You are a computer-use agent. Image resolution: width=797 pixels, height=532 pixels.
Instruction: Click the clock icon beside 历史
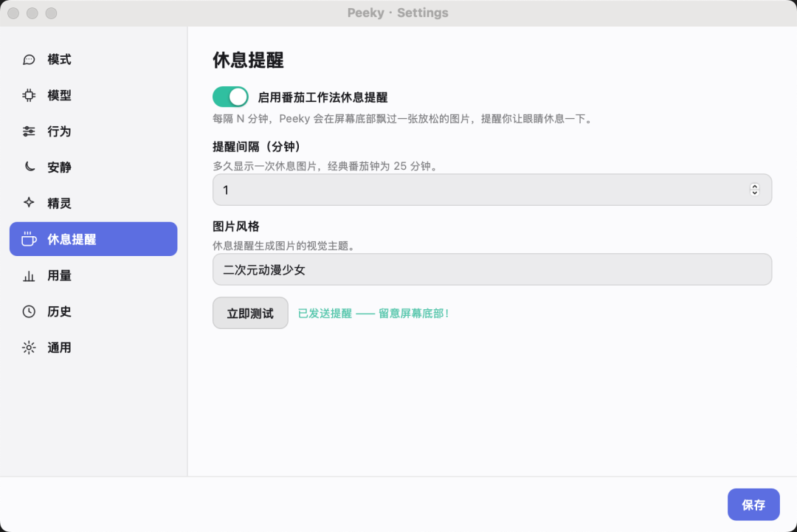29,311
